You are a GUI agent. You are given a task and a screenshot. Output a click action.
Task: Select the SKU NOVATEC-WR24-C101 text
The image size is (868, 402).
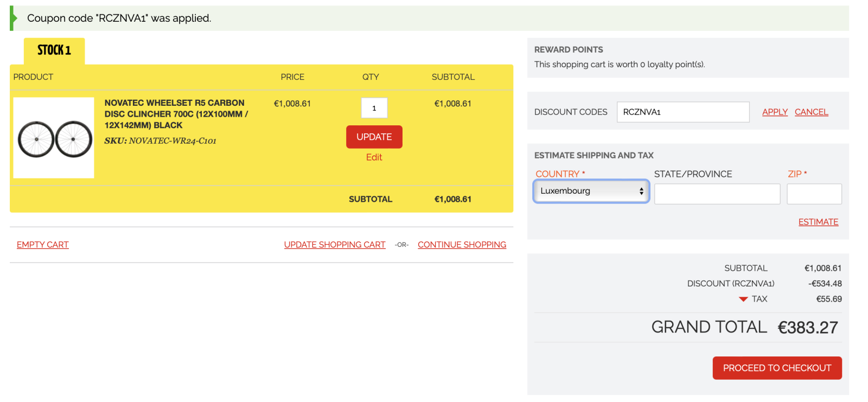(161, 141)
